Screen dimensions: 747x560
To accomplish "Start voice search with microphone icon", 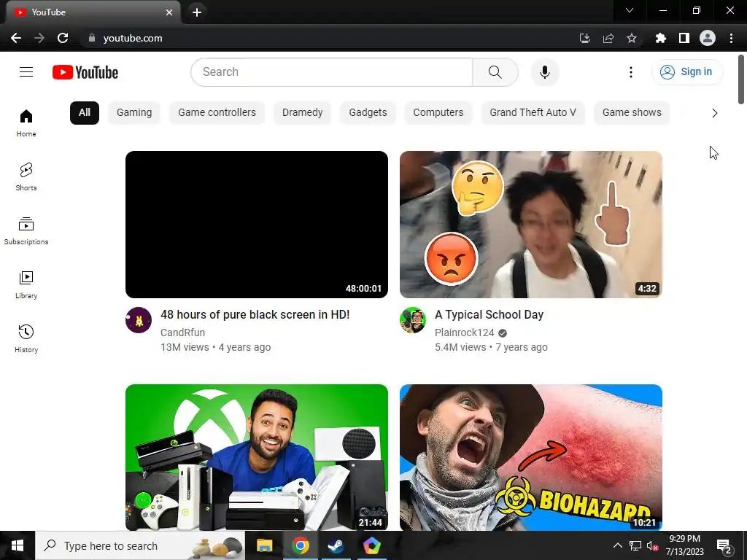I will [x=544, y=72].
